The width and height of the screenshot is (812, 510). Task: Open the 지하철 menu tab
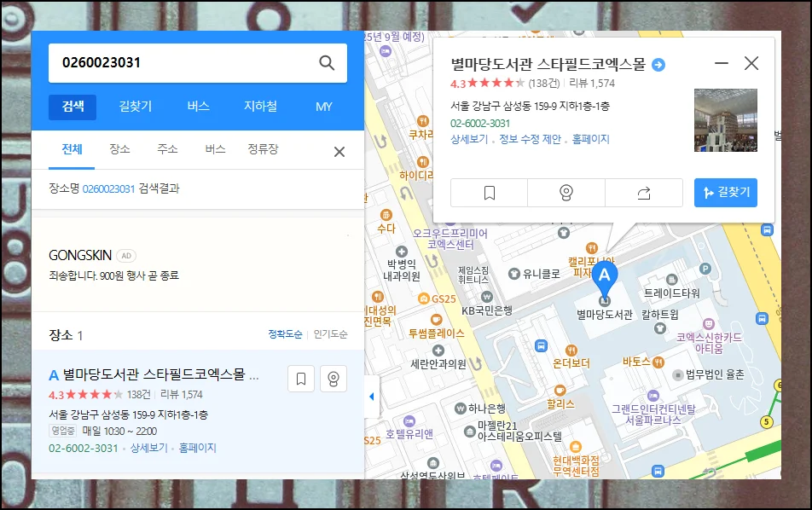(x=260, y=107)
